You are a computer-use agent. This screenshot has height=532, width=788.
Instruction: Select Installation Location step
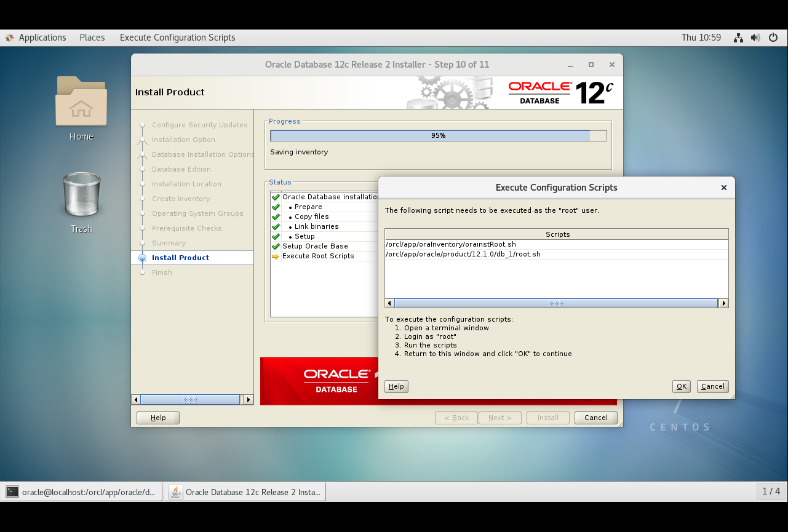[186, 184]
